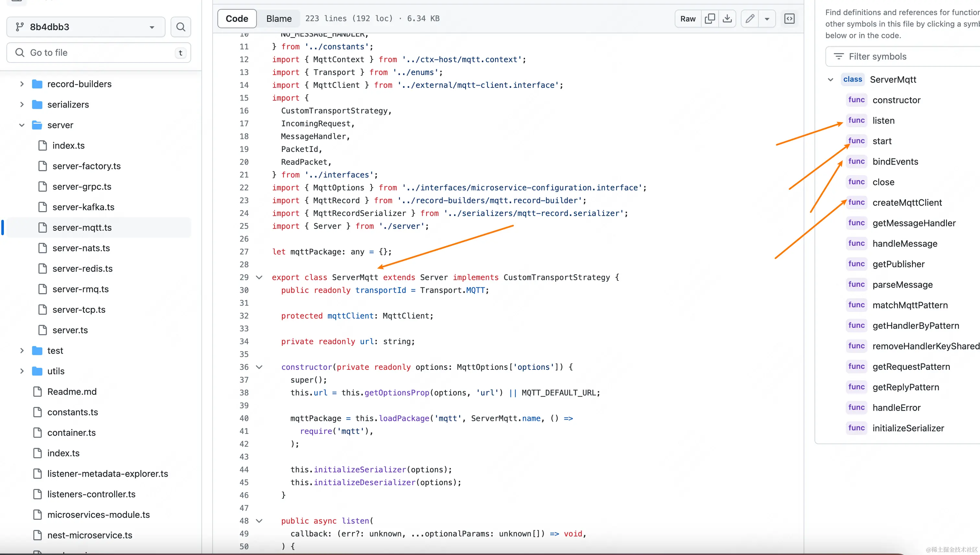Screen dimensions: 980x555
Task: Click the loadPackage method call in code
Action: tap(404, 419)
